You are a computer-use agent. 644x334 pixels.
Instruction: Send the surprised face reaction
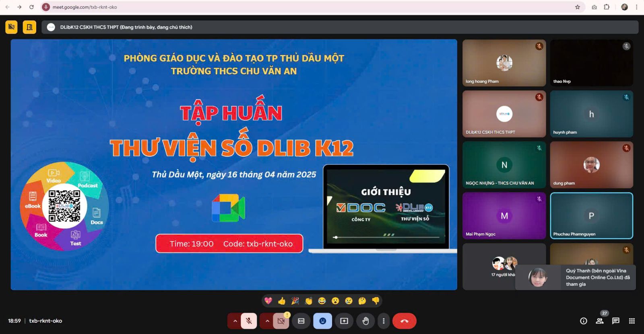335,301
